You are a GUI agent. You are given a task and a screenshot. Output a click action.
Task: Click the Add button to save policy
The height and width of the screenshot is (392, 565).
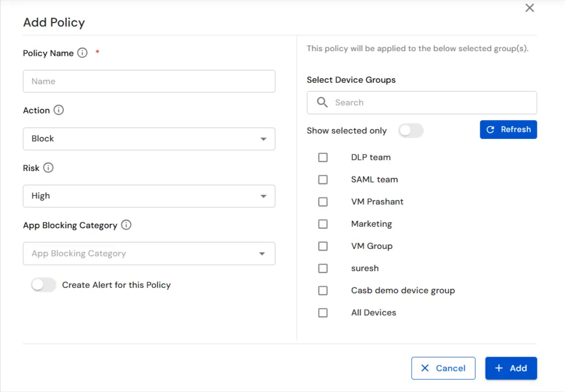pyautogui.click(x=511, y=368)
